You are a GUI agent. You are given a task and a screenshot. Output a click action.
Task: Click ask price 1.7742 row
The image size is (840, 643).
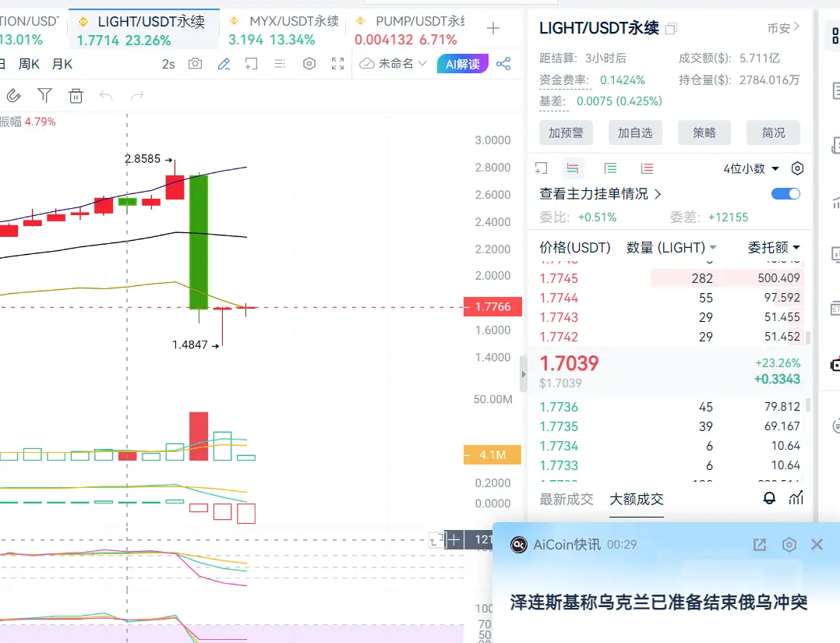coord(669,337)
